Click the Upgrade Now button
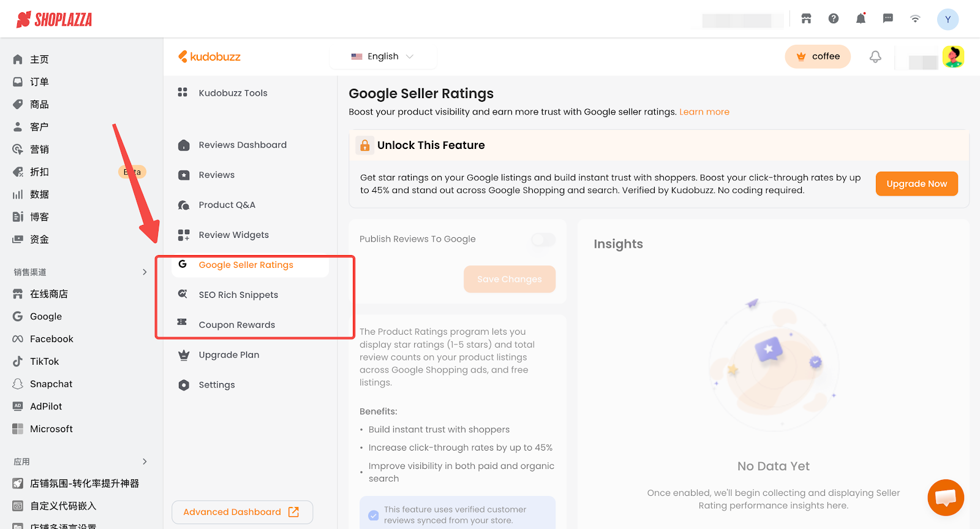Screen dimensions: 980x529 [916, 184]
